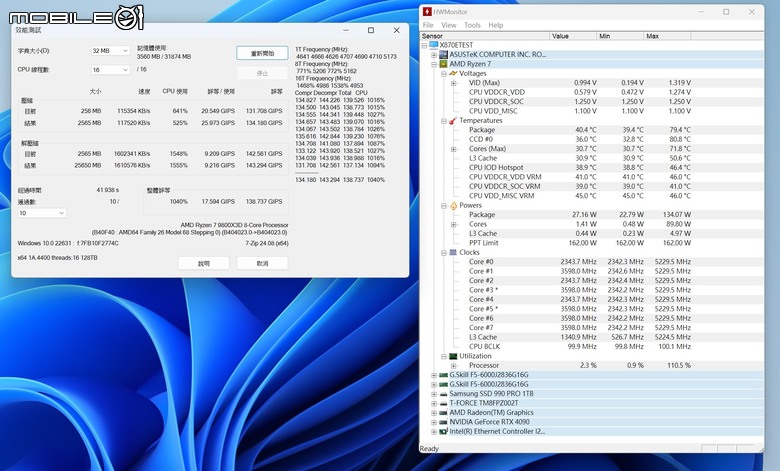Open the File menu in HWMonitor
Viewport: 780px width, 471px height.
[428, 25]
